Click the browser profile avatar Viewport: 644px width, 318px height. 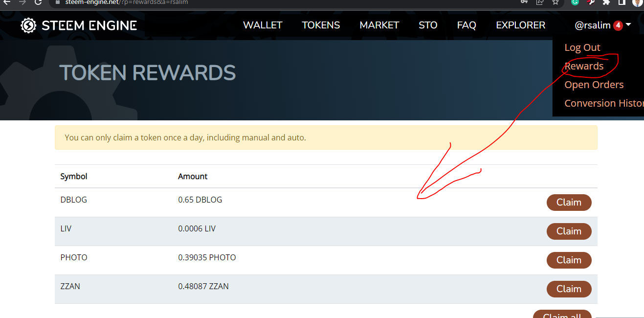638,2
